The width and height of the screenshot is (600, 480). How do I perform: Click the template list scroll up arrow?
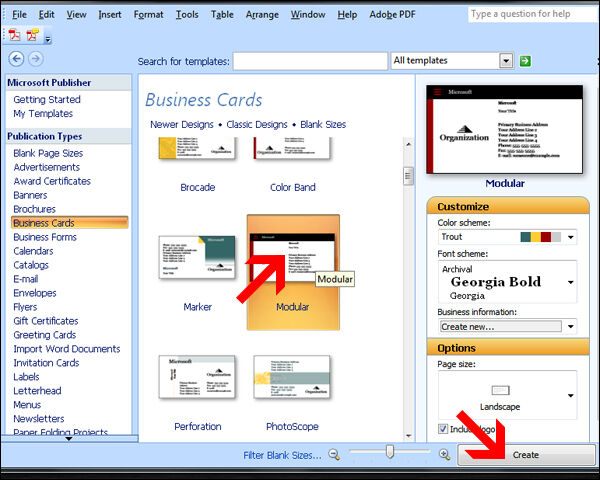point(409,144)
